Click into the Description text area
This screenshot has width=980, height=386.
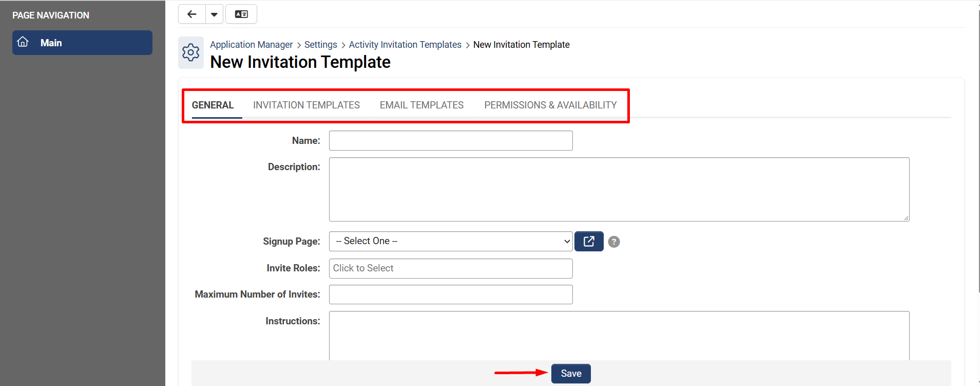point(619,189)
